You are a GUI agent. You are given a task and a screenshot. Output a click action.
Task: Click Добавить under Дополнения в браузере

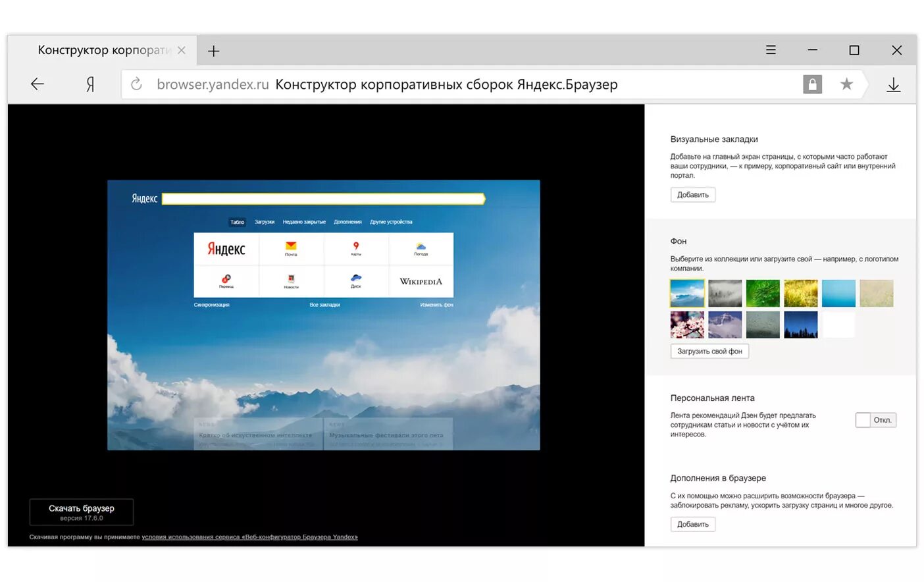[692, 525]
